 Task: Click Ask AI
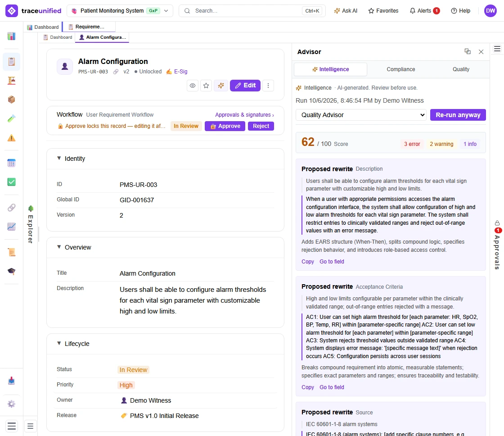point(346,11)
